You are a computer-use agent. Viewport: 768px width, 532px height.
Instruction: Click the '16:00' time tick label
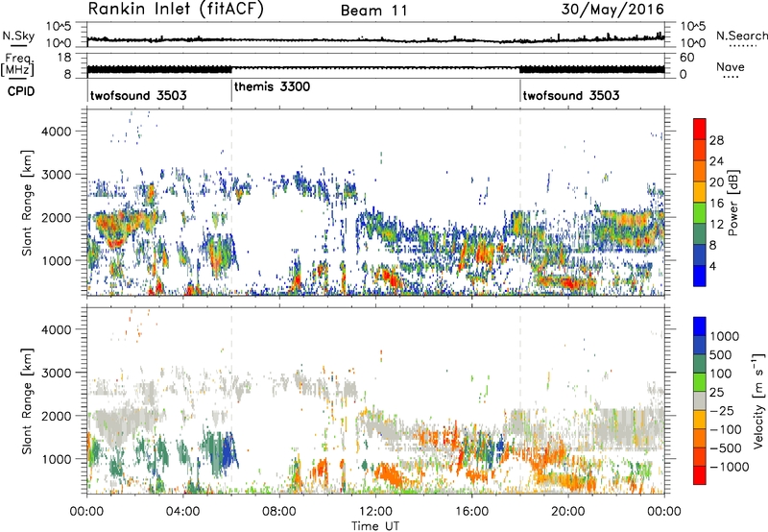click(x=471, y=512)
